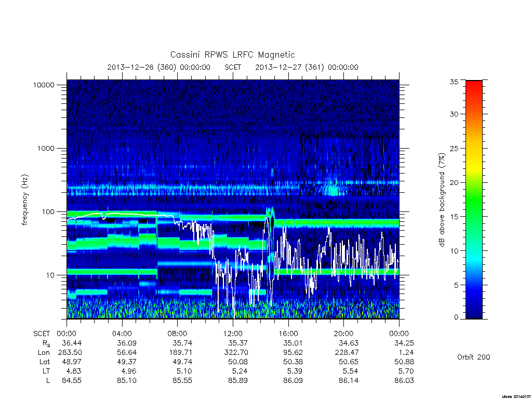Click the 'Orbit 200' label
Image resolution: width=532 pixels, height=399 pixels.
(474, 357)
